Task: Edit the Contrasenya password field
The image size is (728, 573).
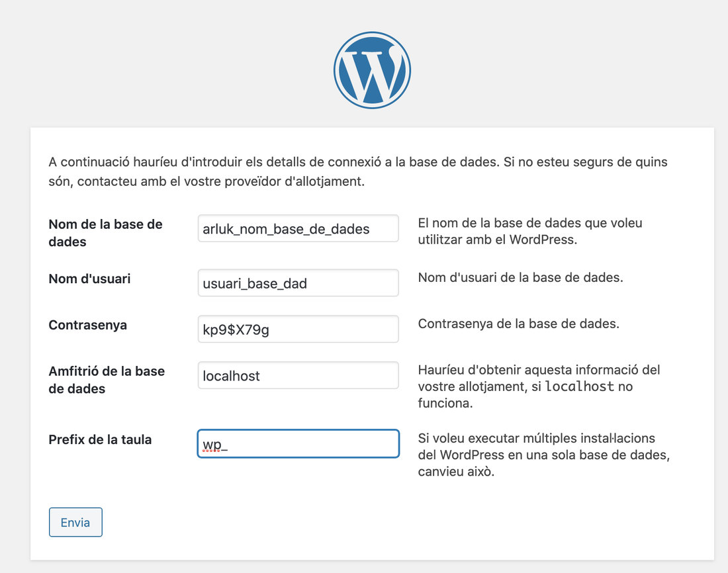Action: [298, 330]
